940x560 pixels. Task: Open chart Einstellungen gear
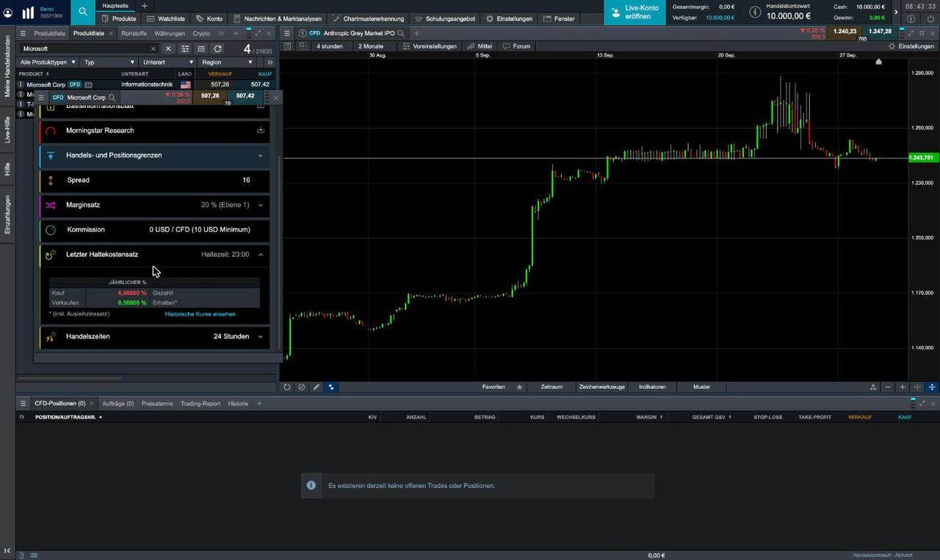pyautogui.click(x=911, y=46)
